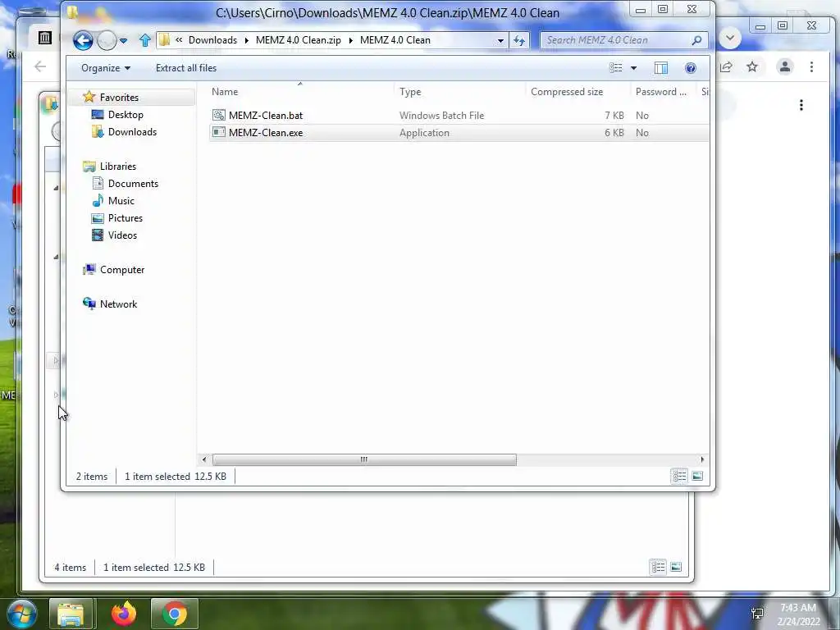
Task: Open the Chrome profile icon
Action: [x=785, y=67]
